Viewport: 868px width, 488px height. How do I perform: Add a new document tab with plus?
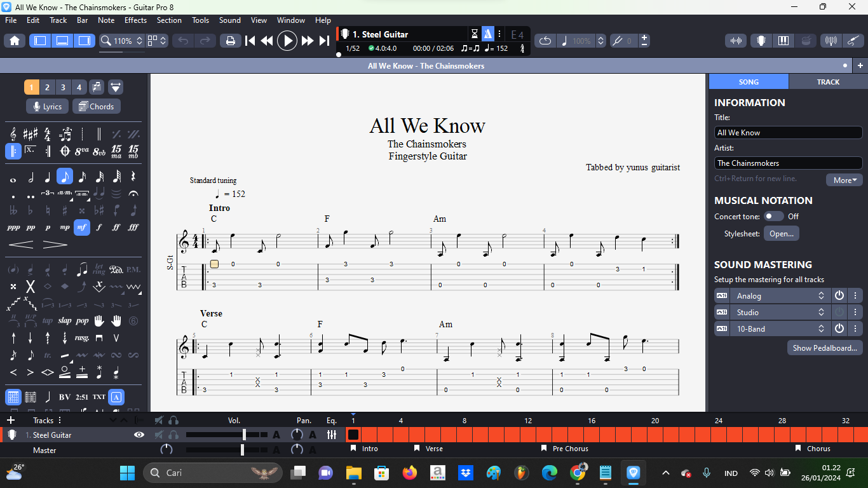(860, 65)
